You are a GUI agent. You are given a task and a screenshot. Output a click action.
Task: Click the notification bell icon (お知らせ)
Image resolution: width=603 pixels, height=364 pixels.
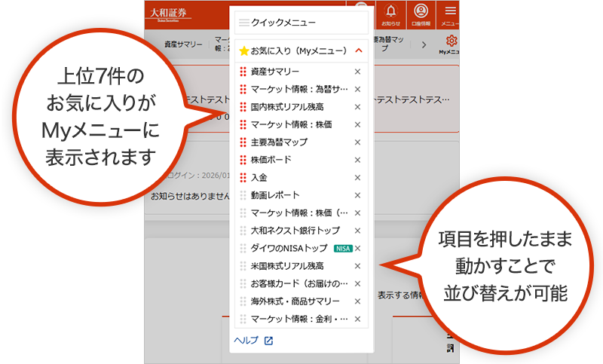click(390, 14)
